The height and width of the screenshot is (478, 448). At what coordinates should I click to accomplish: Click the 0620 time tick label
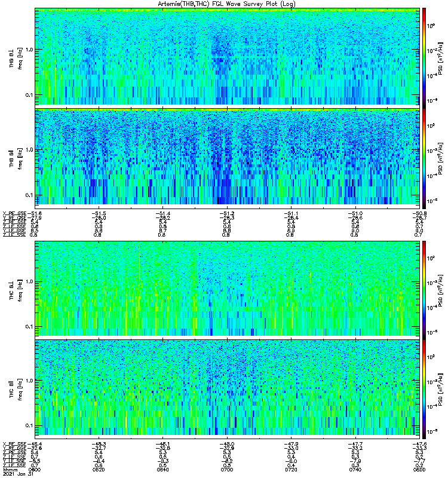(x=99, y=470)
